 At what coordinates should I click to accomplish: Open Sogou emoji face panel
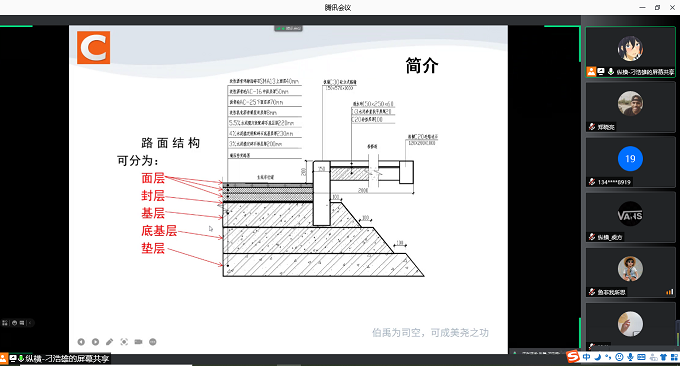619,357
